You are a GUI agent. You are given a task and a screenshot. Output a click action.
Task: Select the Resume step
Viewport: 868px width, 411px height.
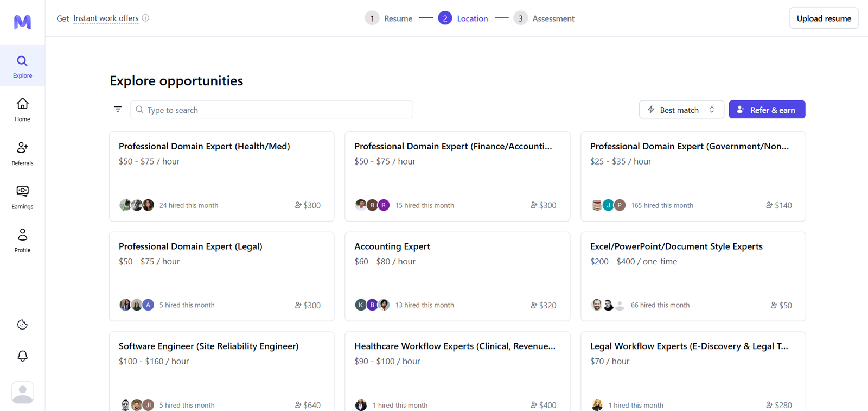[388, 18]
